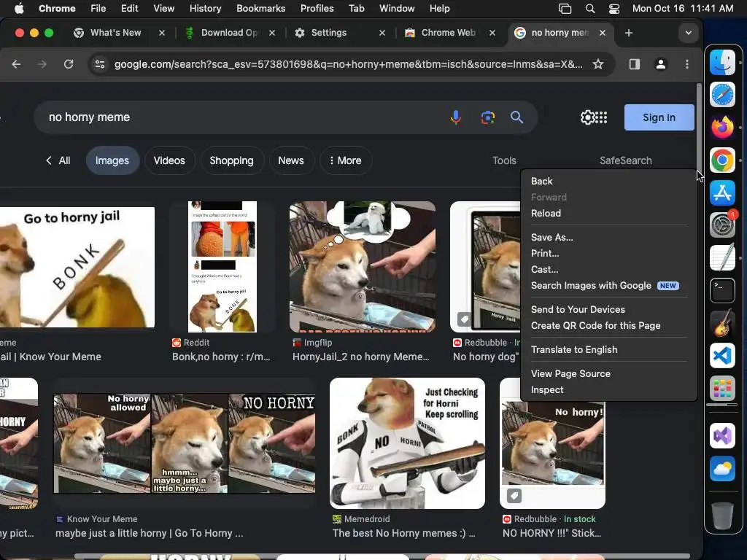The height and width of the screenshot is (560, 747).
Task: Switch to the What's New tab
Action: point(116,33)
